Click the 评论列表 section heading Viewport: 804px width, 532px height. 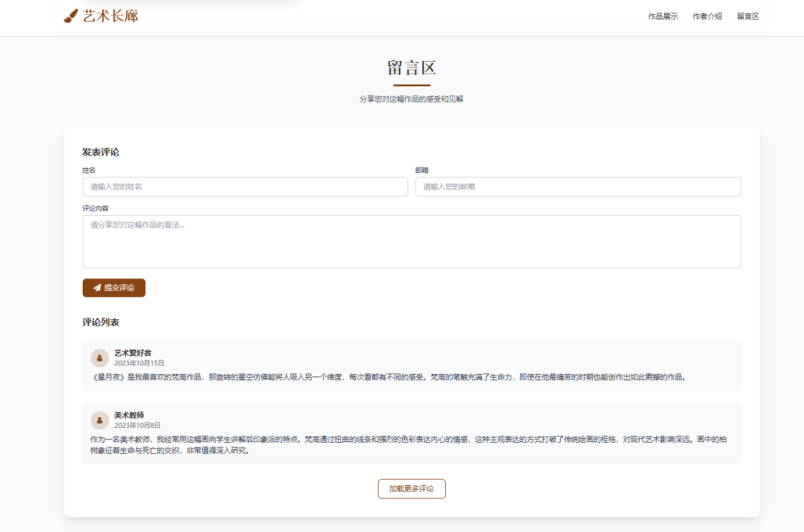102,322
